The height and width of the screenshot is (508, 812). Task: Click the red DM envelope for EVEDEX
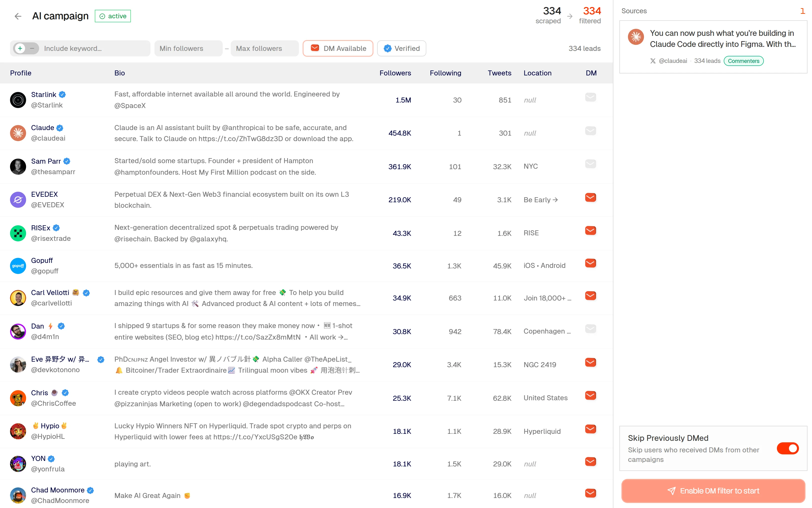(590, 197)
